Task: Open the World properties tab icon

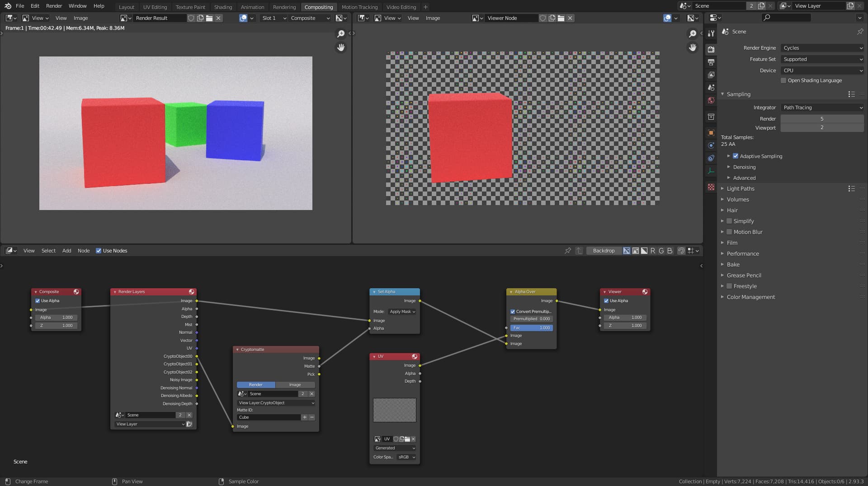Action: 711,100
